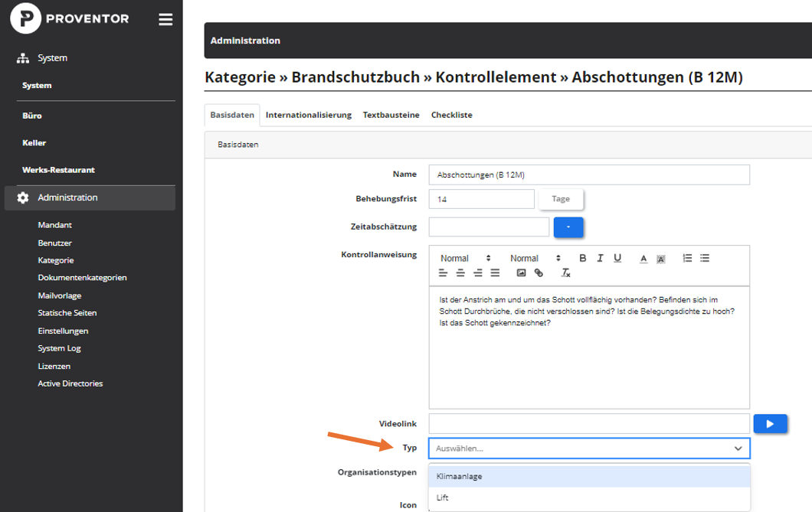Open the Administration sidebar menu
The width and height of the screenshot is (812, 512).
point(90,197)
